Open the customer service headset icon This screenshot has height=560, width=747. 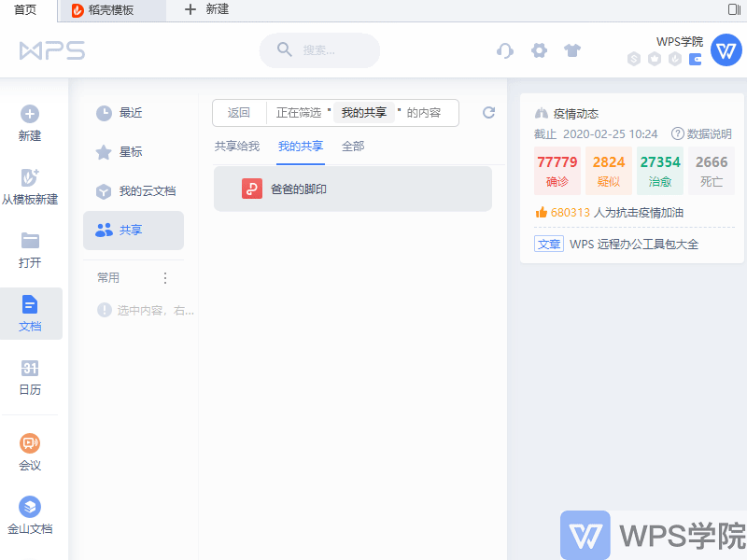click(505, 50)
